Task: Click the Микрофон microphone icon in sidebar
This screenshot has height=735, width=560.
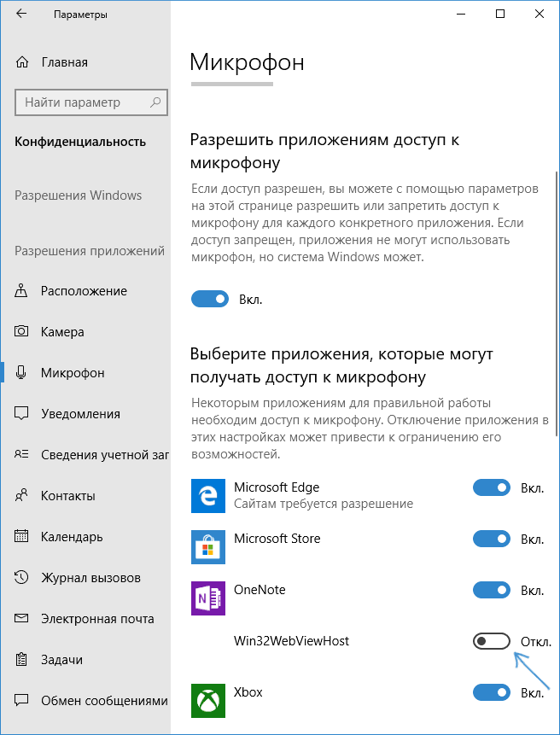Action: tap(20, 372)
